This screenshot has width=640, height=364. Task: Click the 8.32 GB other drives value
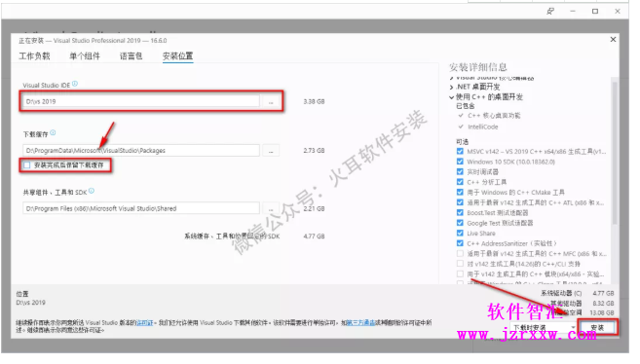603,304
